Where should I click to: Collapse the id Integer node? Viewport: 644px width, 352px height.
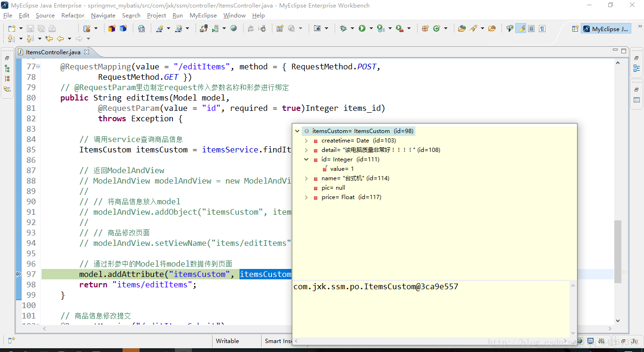306,159
